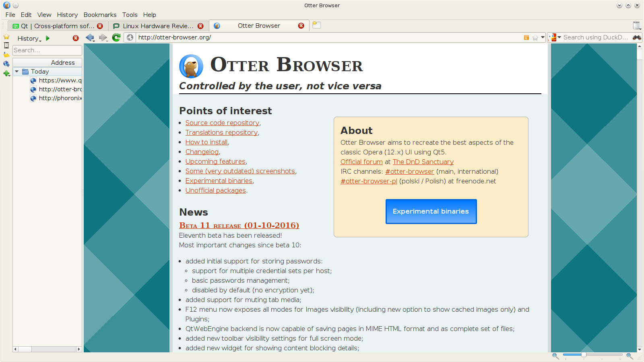
Task: Open the History panel title dropdown
Action: 29,39
